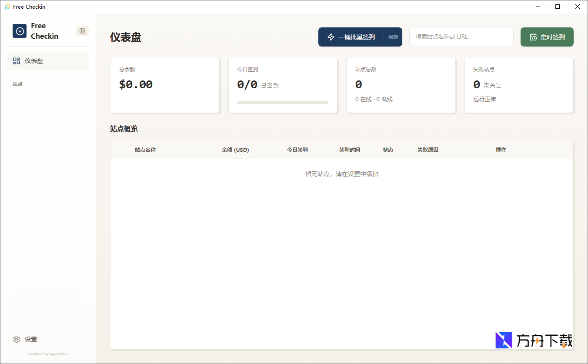The height and width of the screenshot is (364, 588).
Task: Click the Free Checkin title bar icon
Action: click(x=6, y=6)
